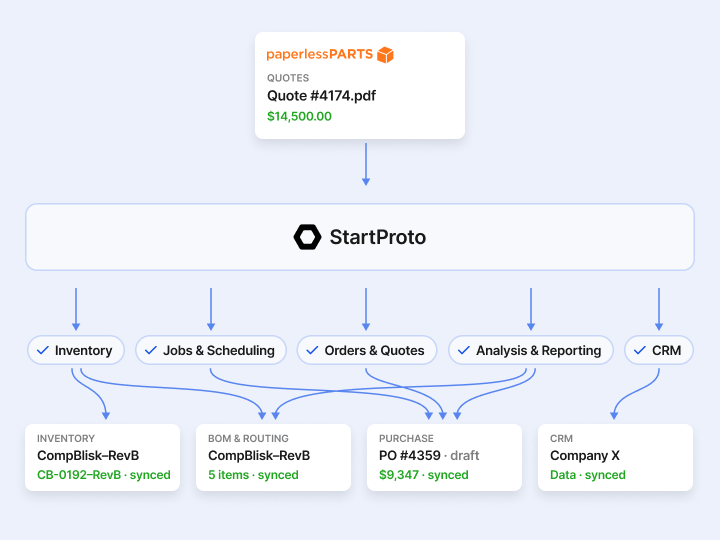Select the Analysis & Reporting pill label

539,350
